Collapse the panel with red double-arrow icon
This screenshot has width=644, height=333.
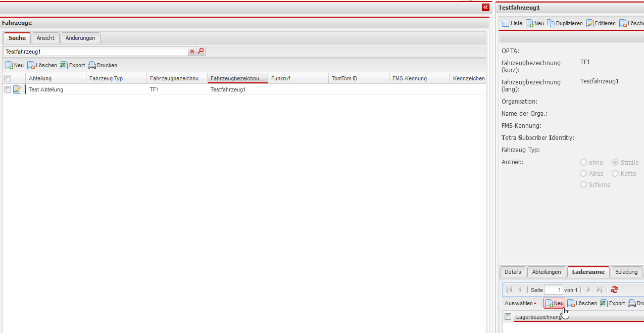pyautogui.click(x=485, y=8)
